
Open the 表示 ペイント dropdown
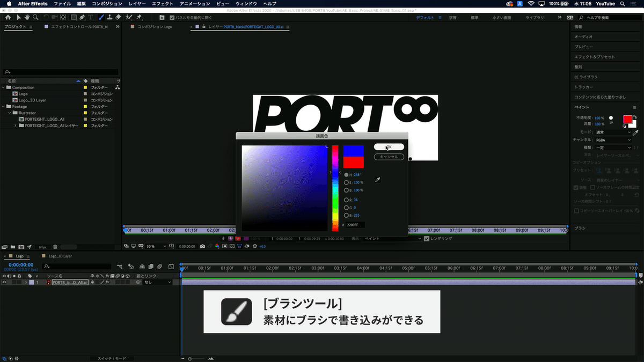[x=392, y=238]
